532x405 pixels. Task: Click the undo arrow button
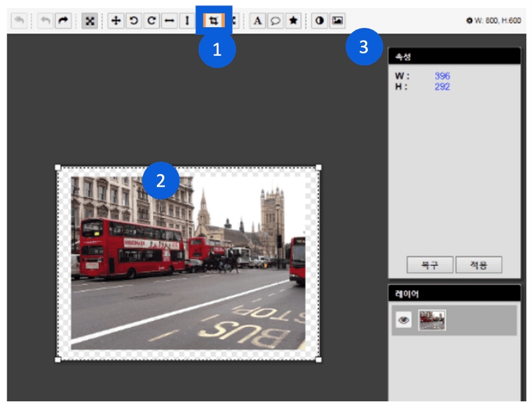[45, 21]
